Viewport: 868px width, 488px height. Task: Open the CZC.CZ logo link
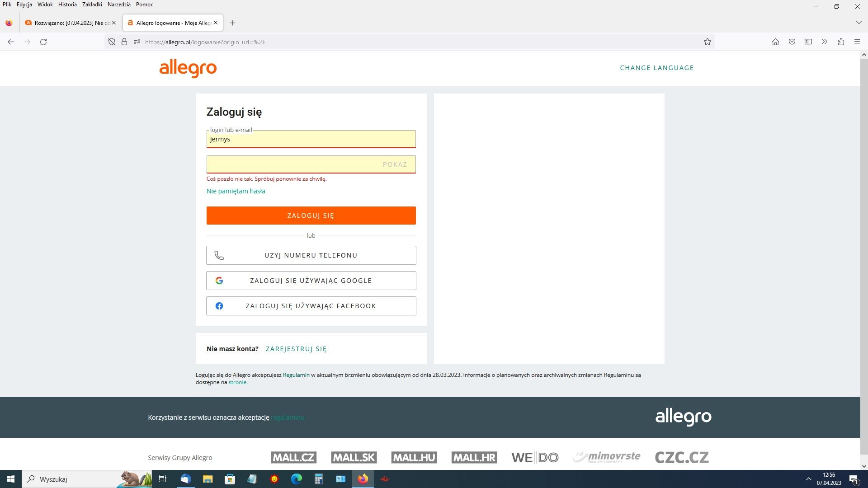(x=682, y=457)
